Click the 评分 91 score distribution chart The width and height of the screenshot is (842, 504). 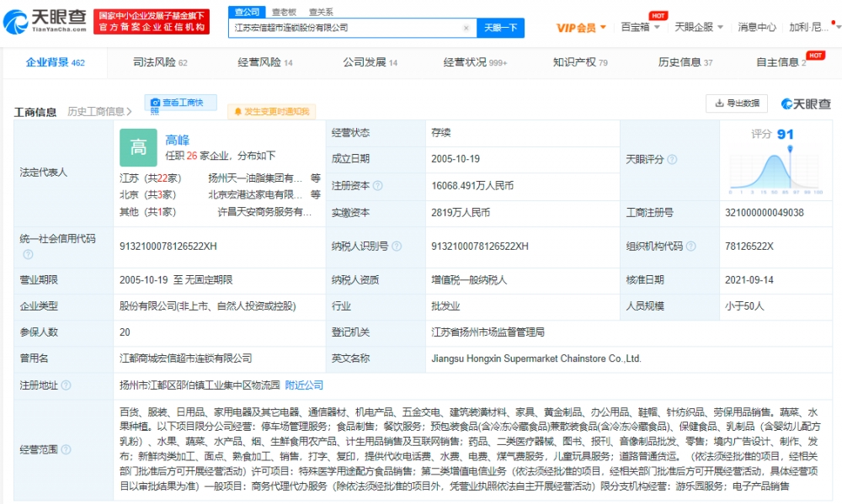click(x=776, y=171)
